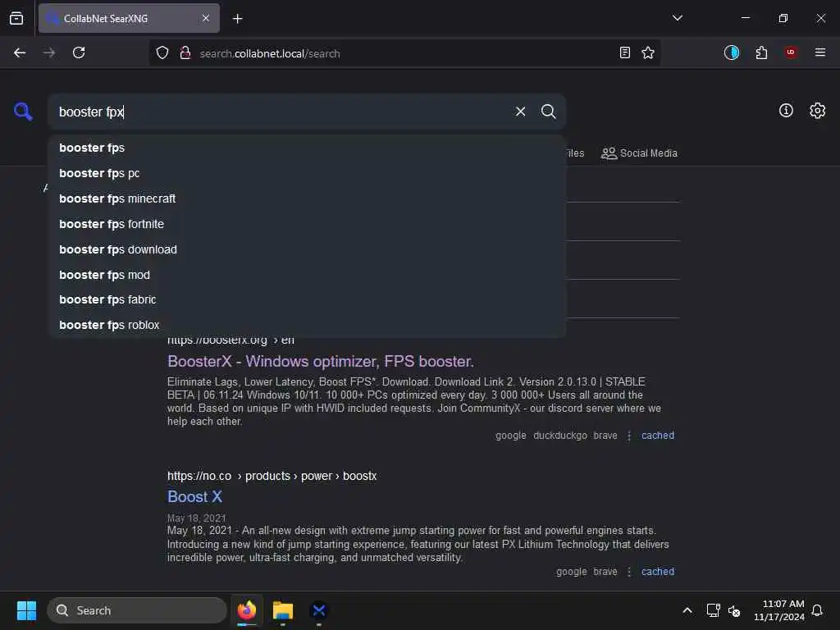Viewport: 840px width, 630px height.
Task: Toggle reader view icon
Action: (x=624, y=52)
